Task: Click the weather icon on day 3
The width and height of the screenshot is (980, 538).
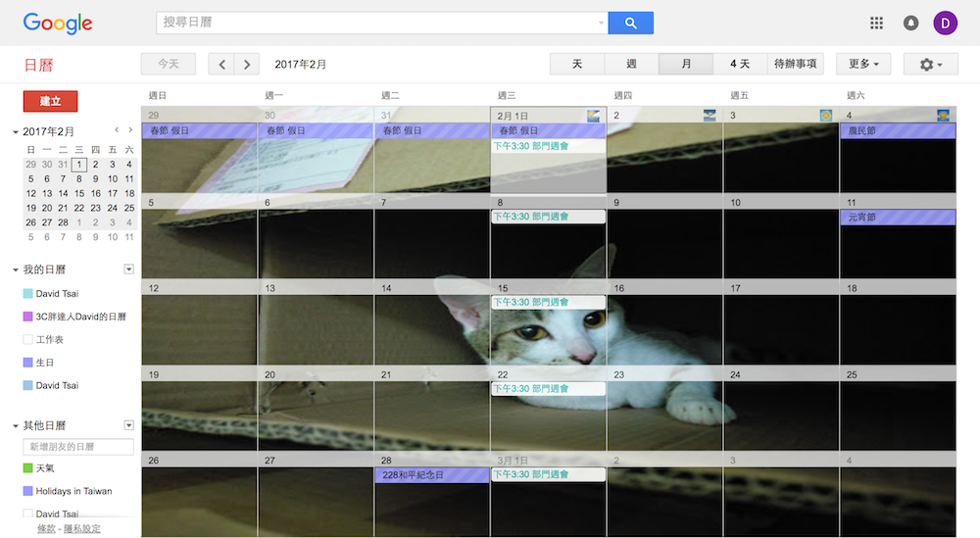Action: tap(825, 116)
